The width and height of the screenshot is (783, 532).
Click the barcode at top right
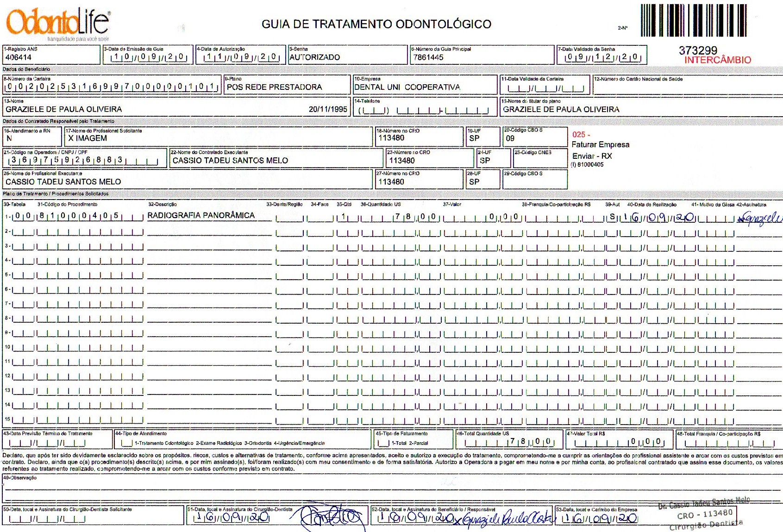point(694,20)
